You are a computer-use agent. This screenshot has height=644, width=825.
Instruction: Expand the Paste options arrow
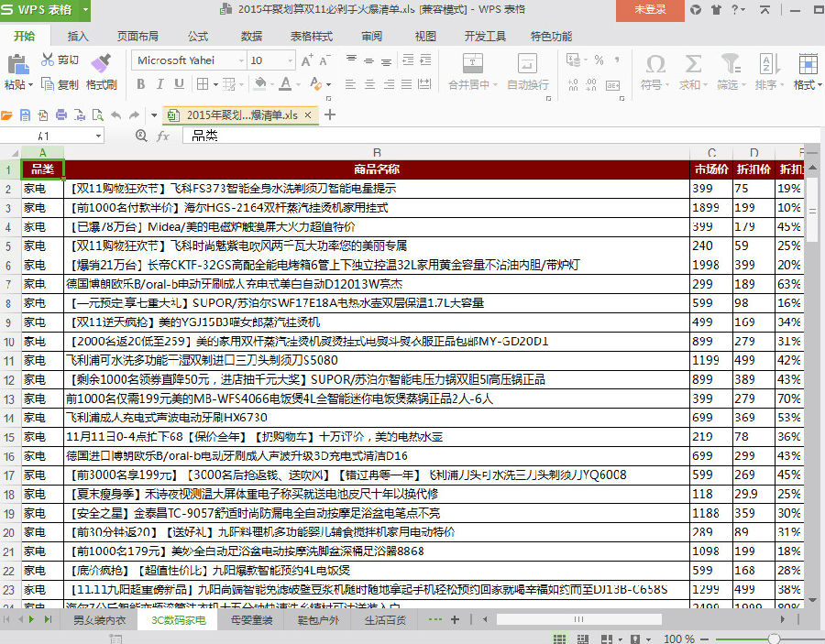pyautogui.click(x=30, y=84)
